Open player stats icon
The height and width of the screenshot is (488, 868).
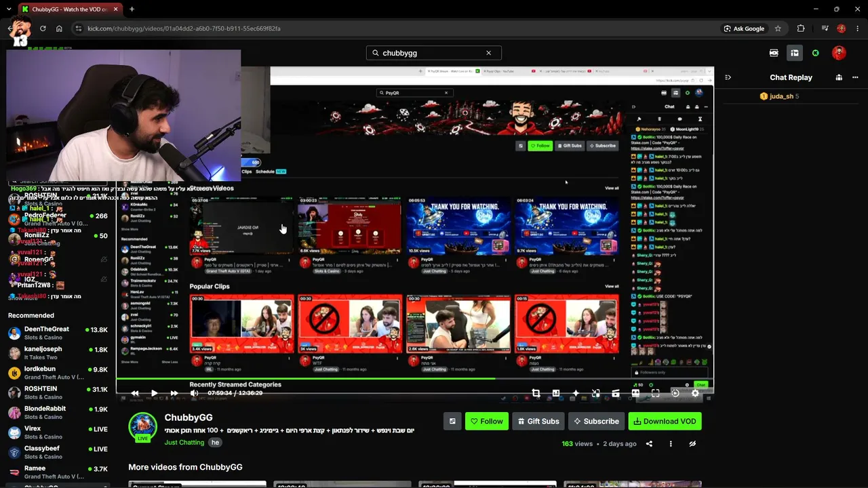click(556, 393)
